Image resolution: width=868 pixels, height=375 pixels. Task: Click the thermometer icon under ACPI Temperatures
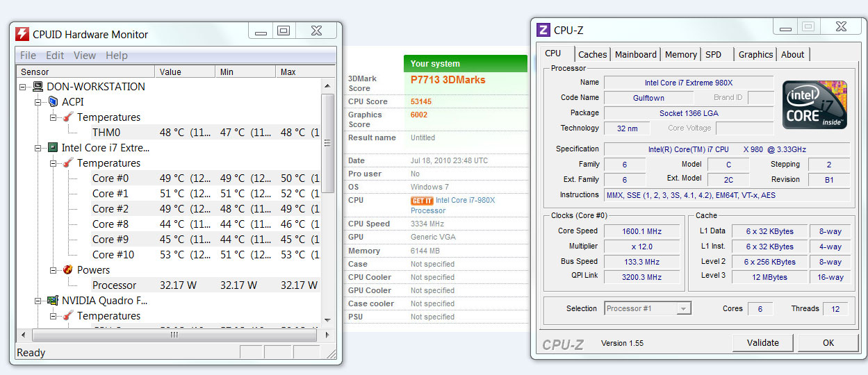pyautogui.click(x=68, y=117)
